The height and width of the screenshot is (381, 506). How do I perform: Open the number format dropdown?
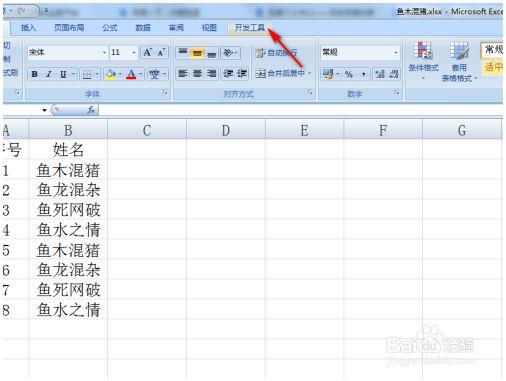click(396, 53)
